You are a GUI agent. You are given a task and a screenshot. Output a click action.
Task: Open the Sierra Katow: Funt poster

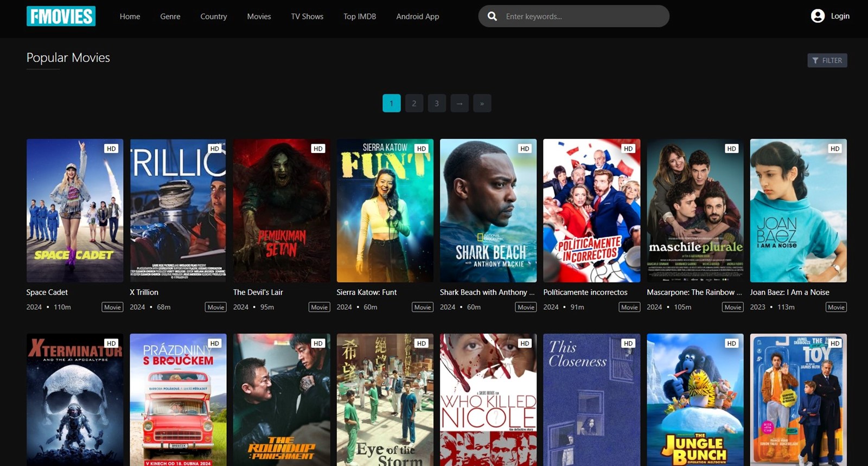click(x=385, y=210)
